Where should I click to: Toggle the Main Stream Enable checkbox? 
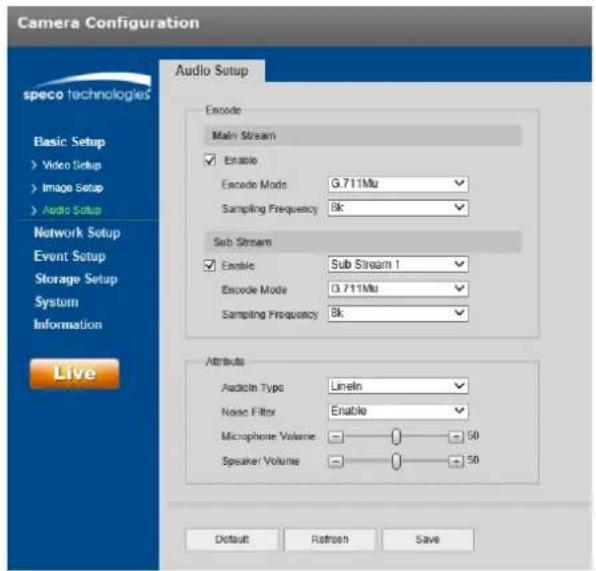click(210, 160)
